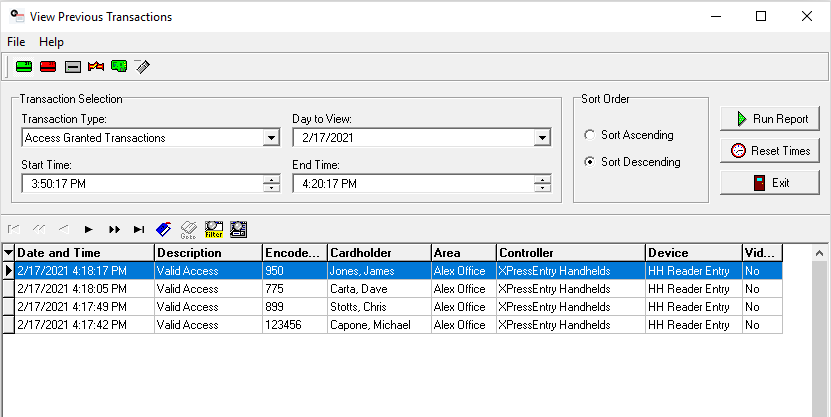Click the green card toolbar icon
The width and height of the screenshot is (831, 417).
[23, 67]
